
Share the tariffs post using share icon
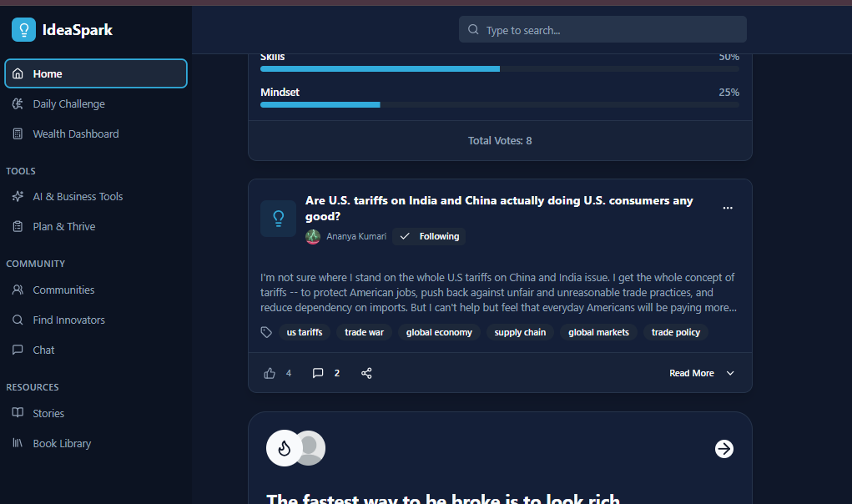click(x=367, y=373)
